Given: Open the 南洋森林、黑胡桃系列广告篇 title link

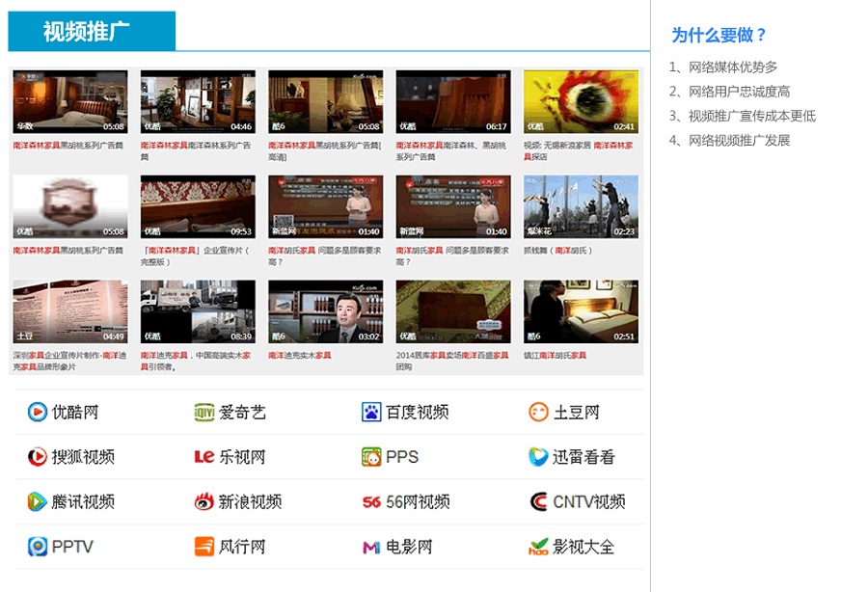Looking at the screenshot, I should pyautogui.click(x=451, y=151).
